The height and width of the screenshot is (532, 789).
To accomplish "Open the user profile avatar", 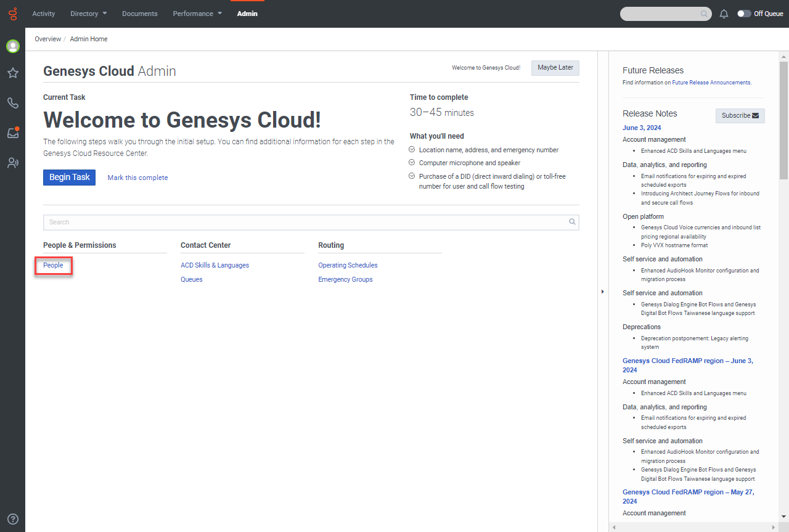I will tap(12, 46).
